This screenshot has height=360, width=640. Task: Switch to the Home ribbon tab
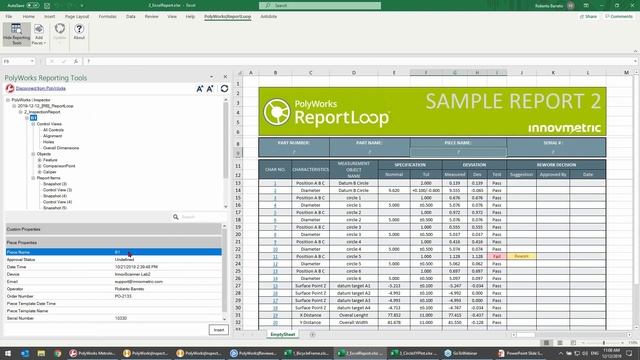pyautogui.click(x=29, y=16)
